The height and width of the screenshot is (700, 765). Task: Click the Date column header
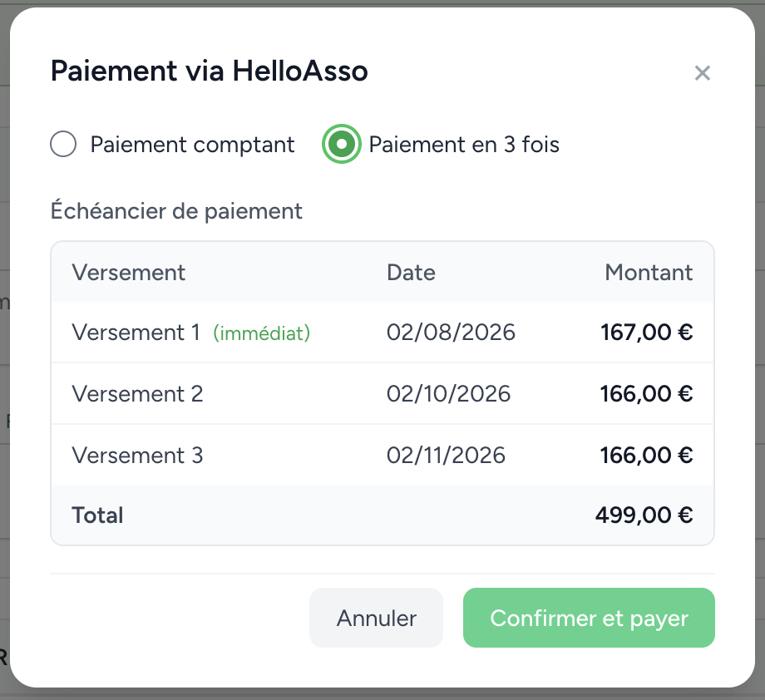click(411, 272)
